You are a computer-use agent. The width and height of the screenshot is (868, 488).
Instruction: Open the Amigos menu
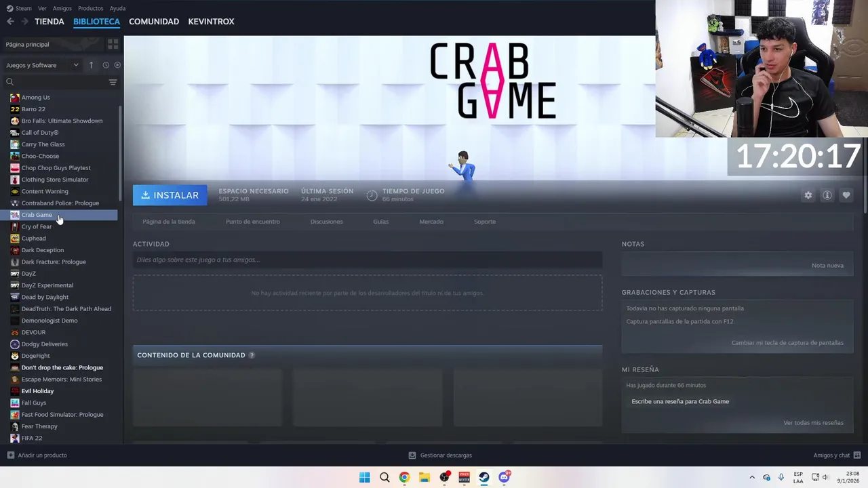point(62,8)
